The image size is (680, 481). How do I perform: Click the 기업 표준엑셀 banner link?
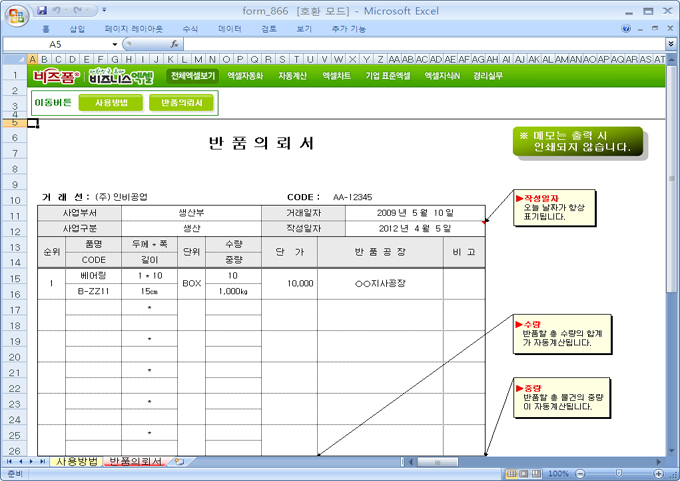(x=388, y=76)
